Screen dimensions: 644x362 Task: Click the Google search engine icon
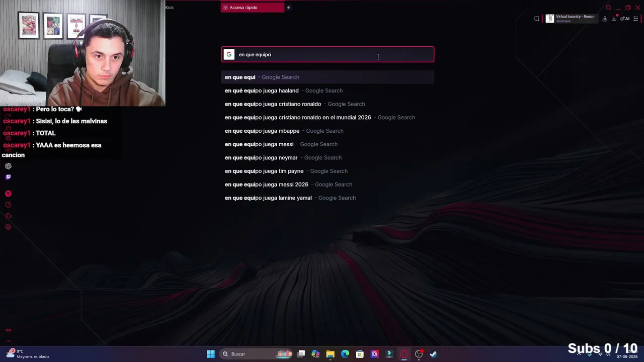(x=229, y=54)
